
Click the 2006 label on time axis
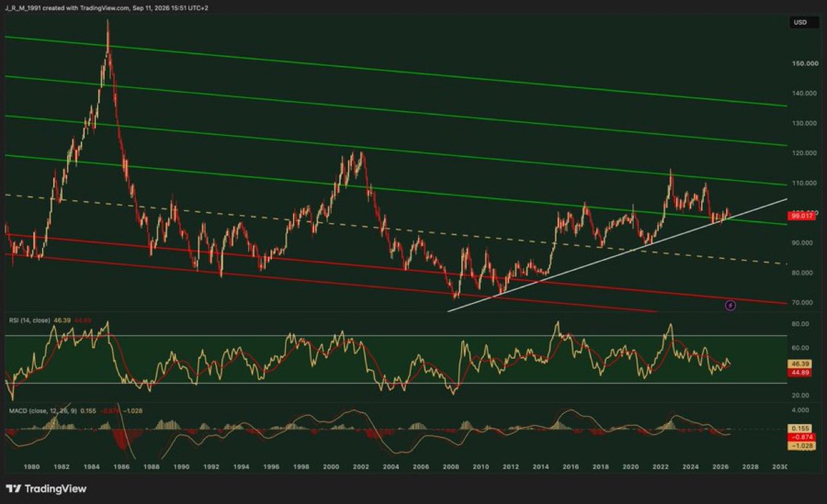point(420,466)
